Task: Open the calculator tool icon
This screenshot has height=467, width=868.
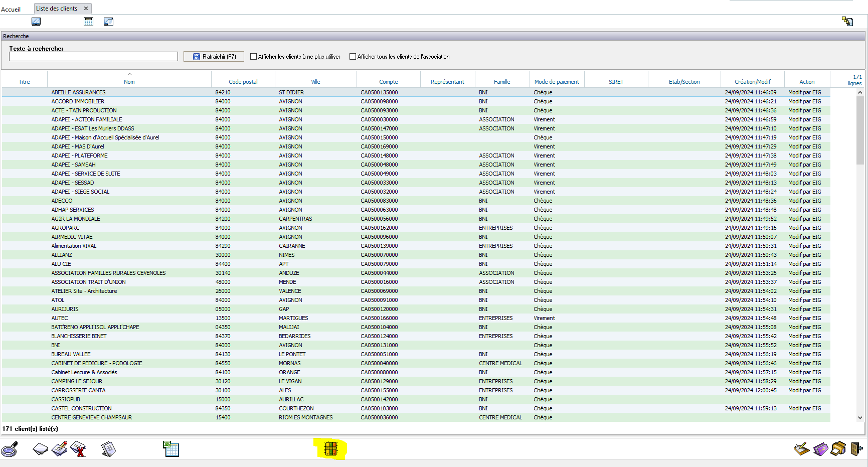Action: coord(89,22)
